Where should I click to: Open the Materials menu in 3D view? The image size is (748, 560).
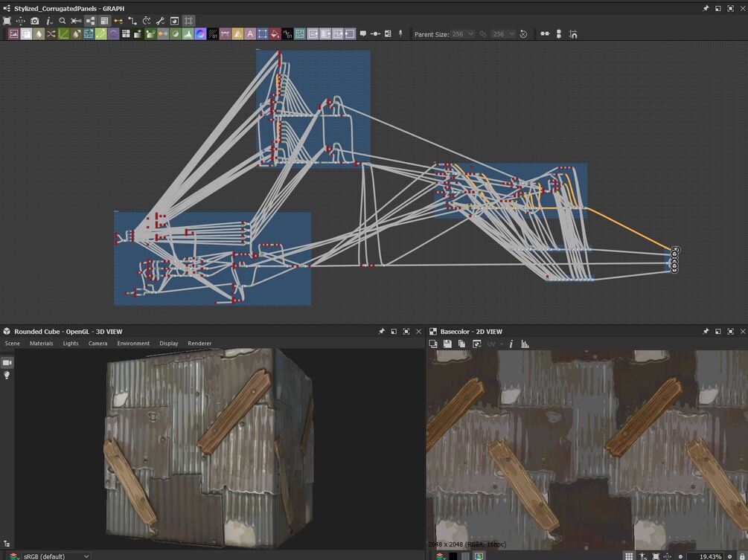click(41, 344)
